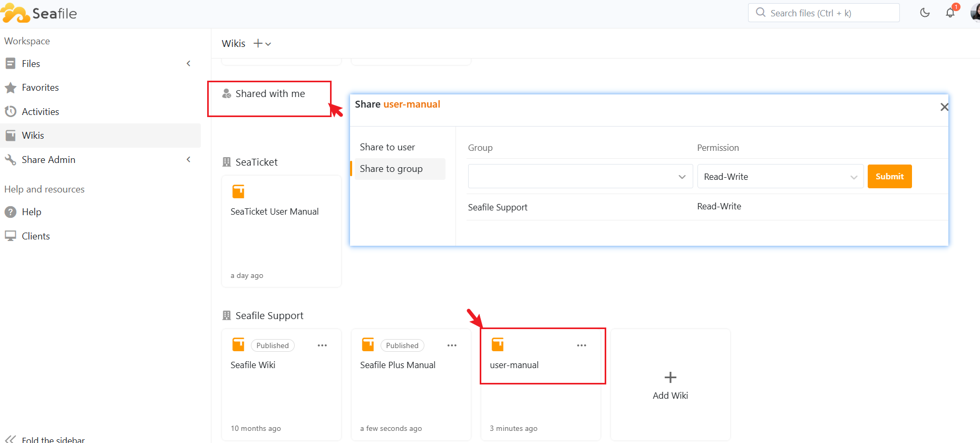Expand the Files section chevron
This screenshot has width=980, height=443.
click(189, 64)
